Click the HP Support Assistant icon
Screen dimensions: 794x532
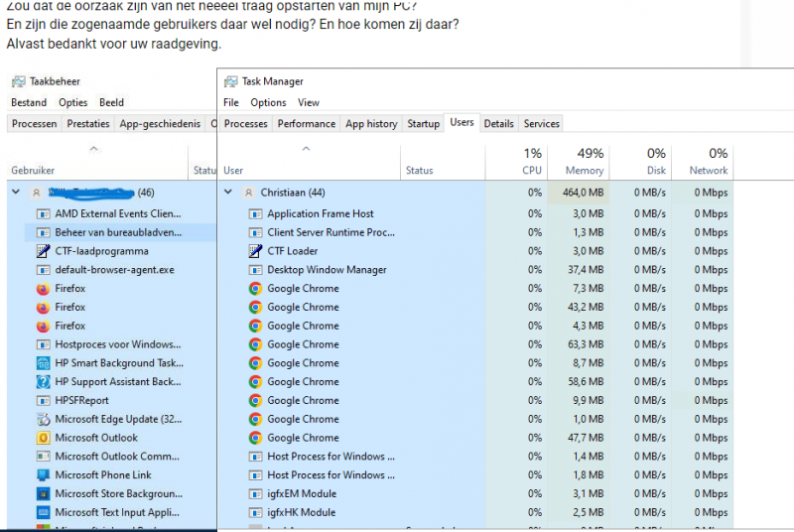tap(43, 382)
